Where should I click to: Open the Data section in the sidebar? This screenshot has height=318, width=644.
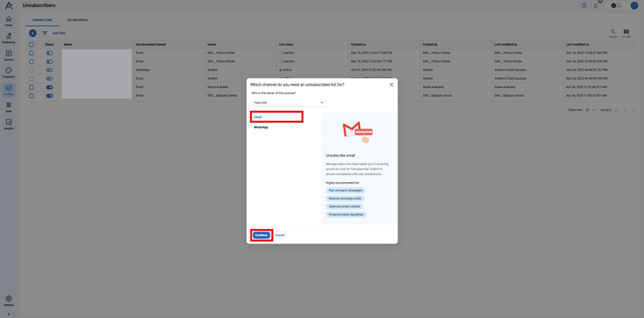point(9,107)
